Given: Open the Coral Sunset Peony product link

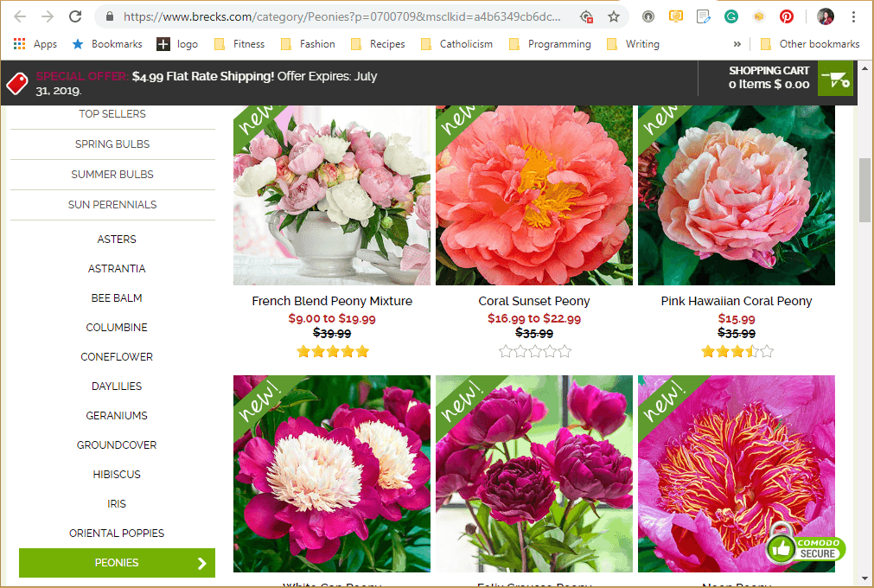Looking at the screenshot, I should [533, 301].
